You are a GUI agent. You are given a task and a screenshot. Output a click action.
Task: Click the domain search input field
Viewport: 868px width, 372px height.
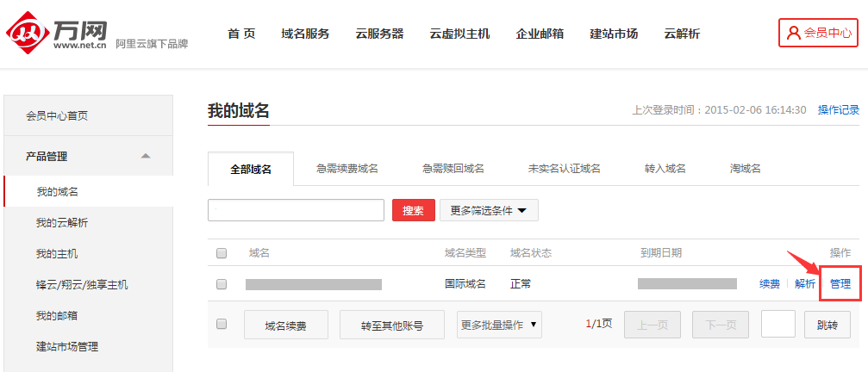[x=296, y=210]
